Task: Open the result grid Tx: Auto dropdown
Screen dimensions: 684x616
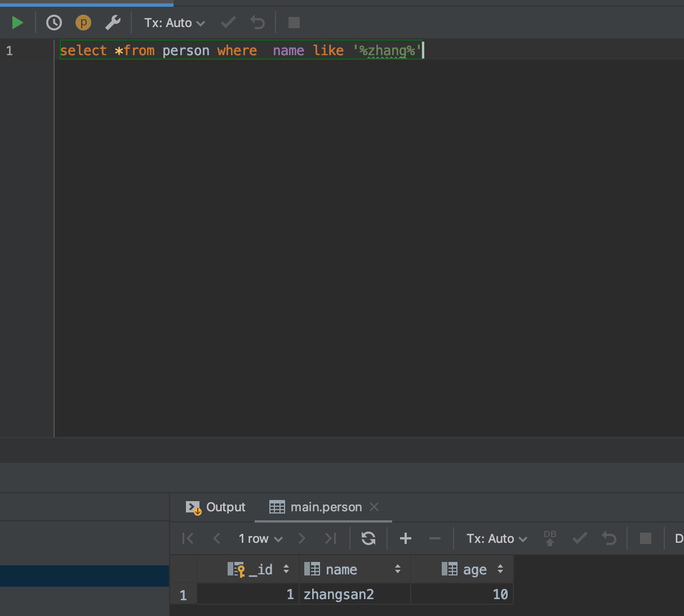Action: [x=497, y=539]
